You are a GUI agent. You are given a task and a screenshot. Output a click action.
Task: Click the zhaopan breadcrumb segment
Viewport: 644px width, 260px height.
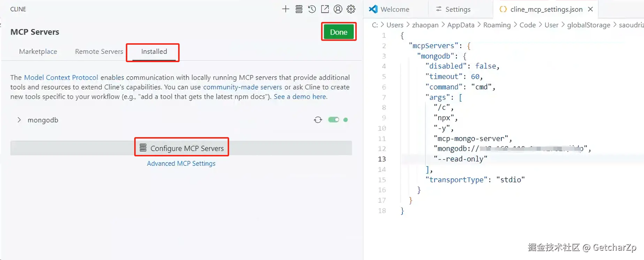point(425,25)
